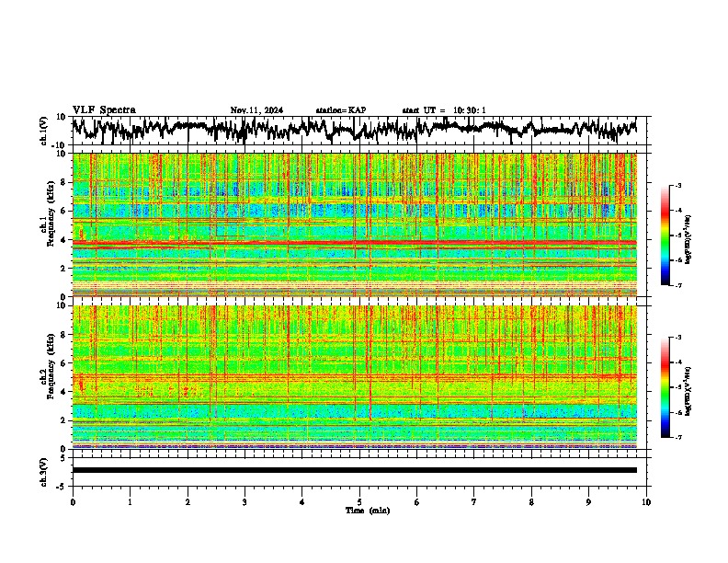The image size is (728, 563).
Task: Click the ch.2 colorbar log(PSD) label
Action: tap(688, 390)
